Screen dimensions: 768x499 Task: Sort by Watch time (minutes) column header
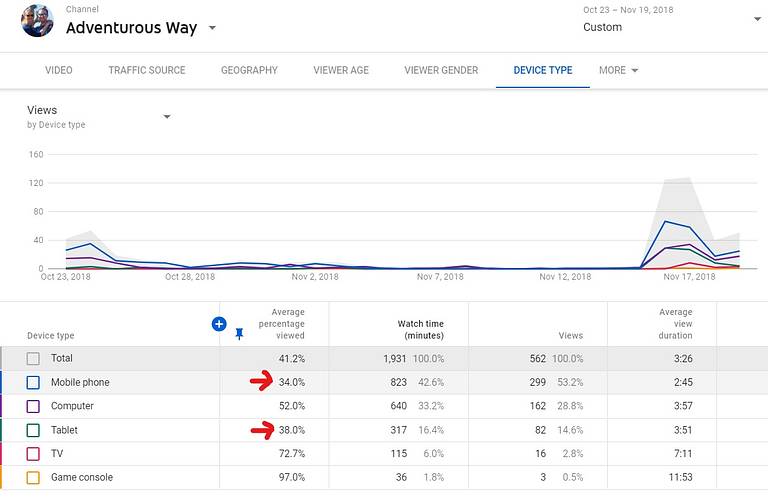[x=421, y=330]
